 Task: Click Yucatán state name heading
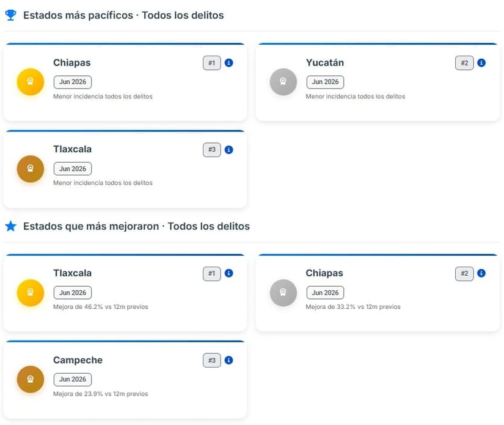pos(324,62)
